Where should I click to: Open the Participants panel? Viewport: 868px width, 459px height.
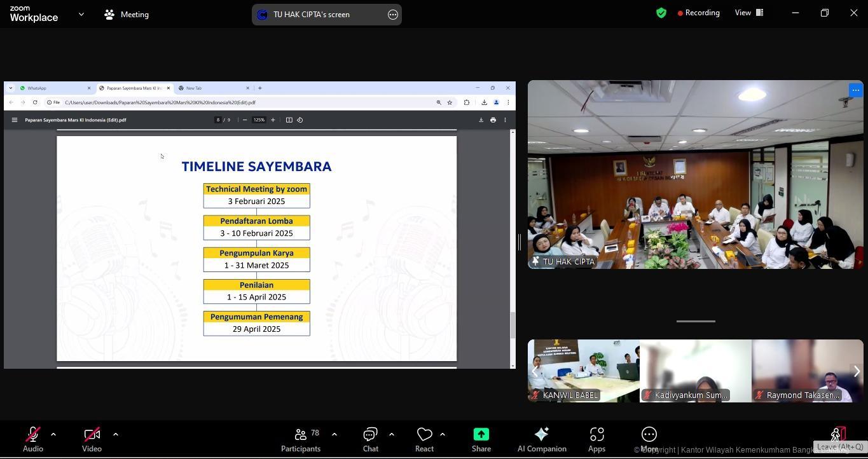pyautogui.click(x=301, y=439)
